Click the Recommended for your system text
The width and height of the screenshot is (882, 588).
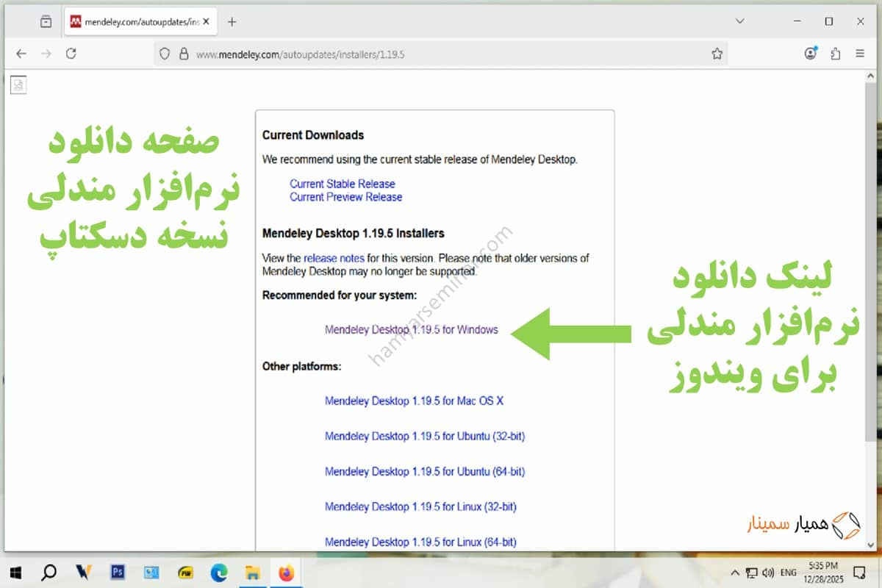pyautogui.click(x=340, y=295)
